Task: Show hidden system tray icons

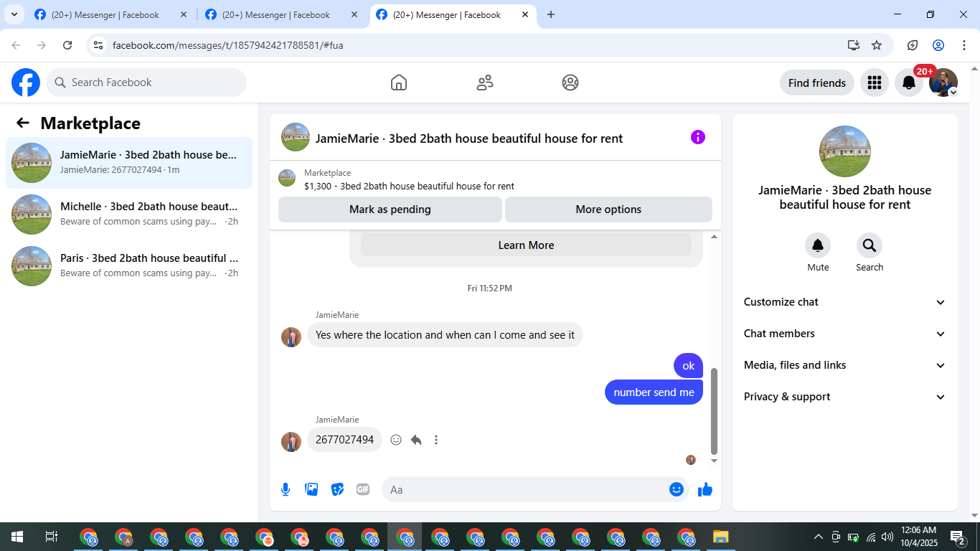Action: [818, 537]
